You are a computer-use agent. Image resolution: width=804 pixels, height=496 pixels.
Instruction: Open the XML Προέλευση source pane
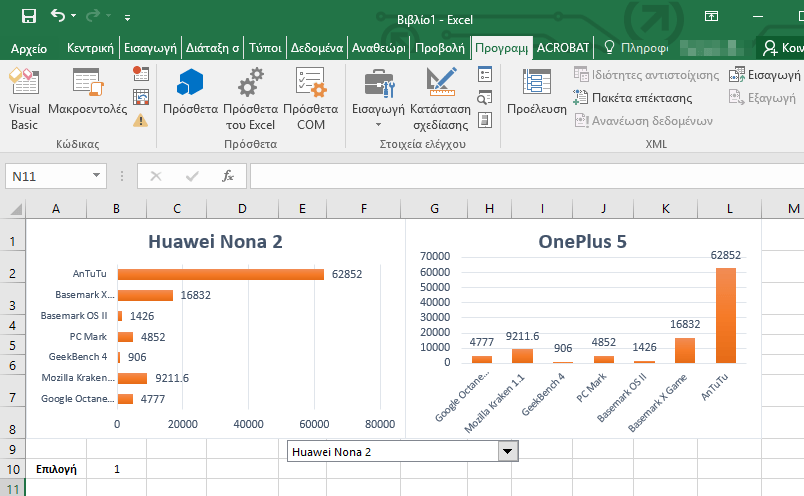tap(537, 91)
